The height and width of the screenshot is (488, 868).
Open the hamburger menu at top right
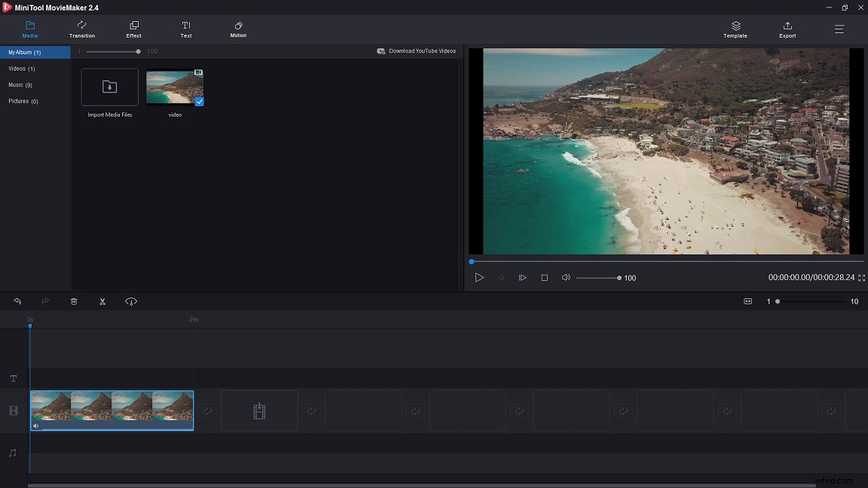tap(839, 29)
